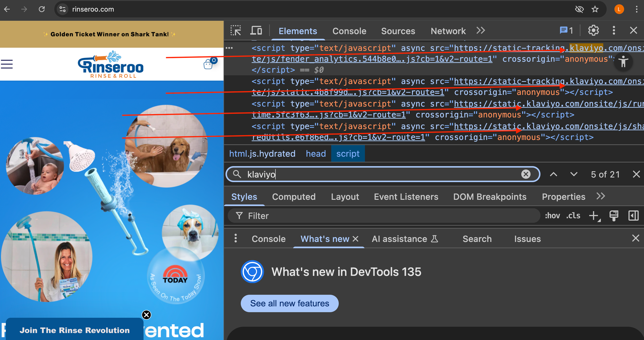Open the Network tab

pos(448,31)
